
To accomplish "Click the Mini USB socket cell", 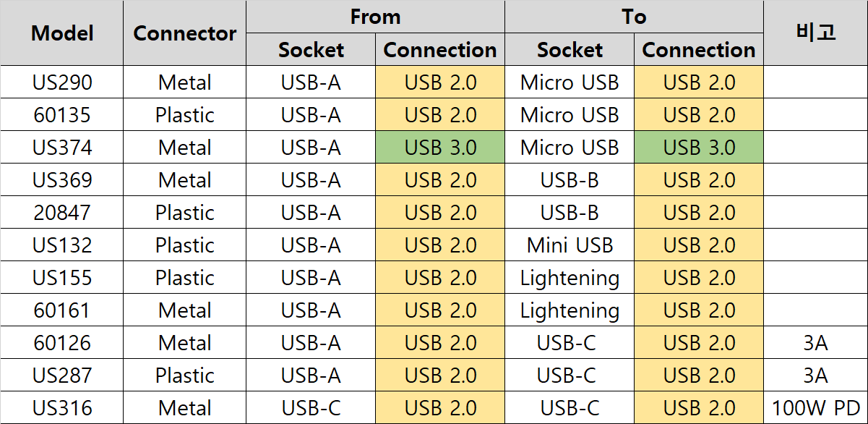I will pos(570,245).
